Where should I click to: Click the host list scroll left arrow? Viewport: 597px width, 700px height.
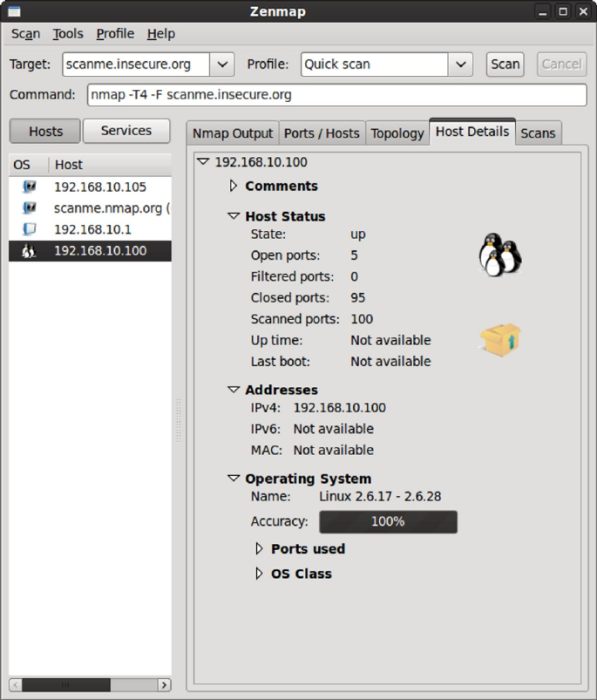16,684
